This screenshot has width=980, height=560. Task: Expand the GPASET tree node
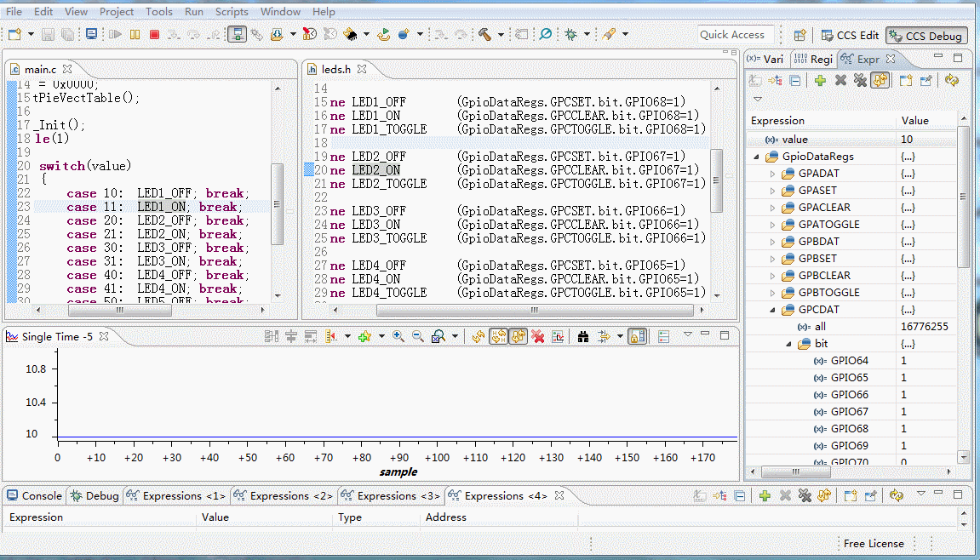tap(772, 191)
